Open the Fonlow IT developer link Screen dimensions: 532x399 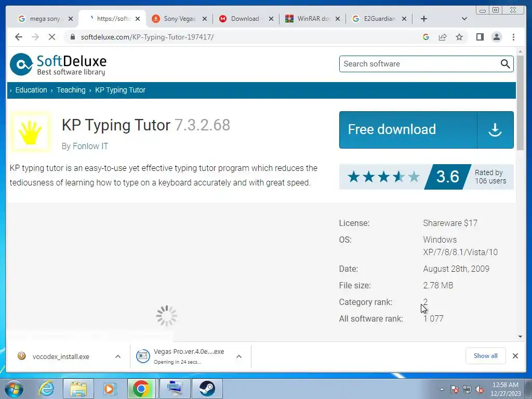(x=90, y=146)
